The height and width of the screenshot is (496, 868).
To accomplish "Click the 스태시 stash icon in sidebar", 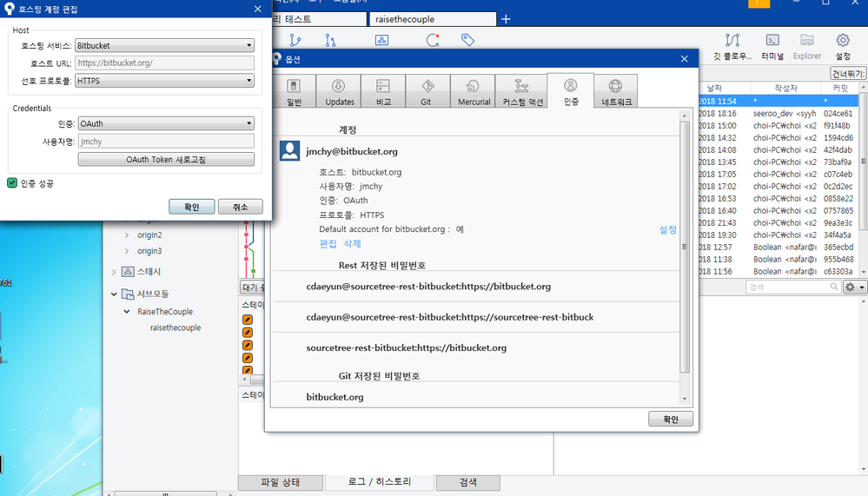I will [128, 272].
